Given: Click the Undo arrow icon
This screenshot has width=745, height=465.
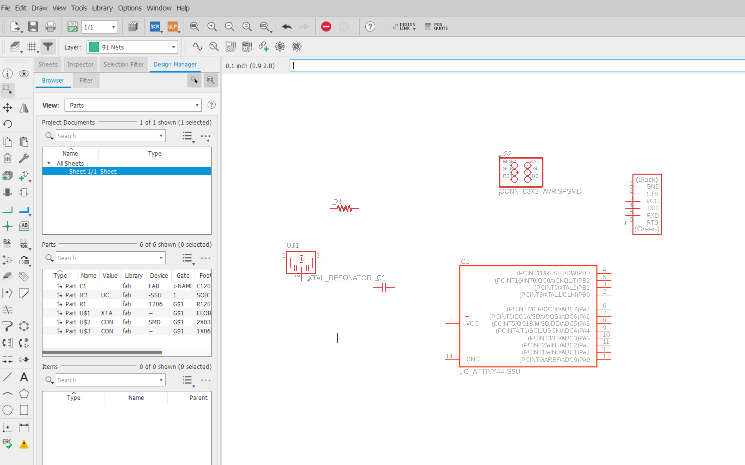Looking at the screenshot, I should point(287,27).
